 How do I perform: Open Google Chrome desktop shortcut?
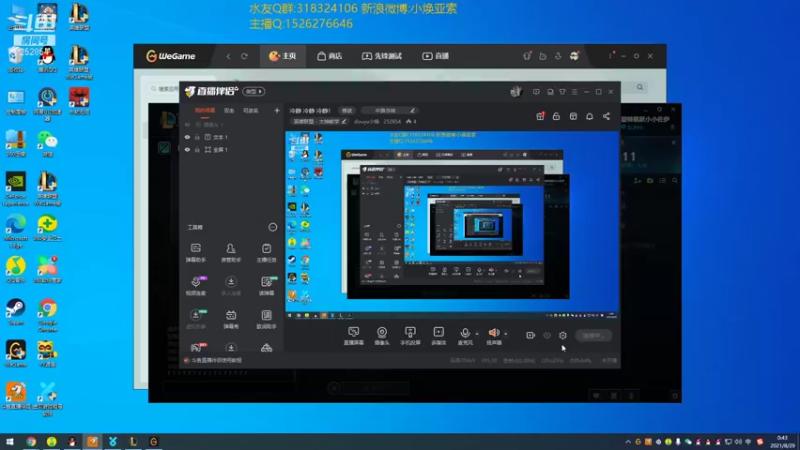(x=47, y=315)
